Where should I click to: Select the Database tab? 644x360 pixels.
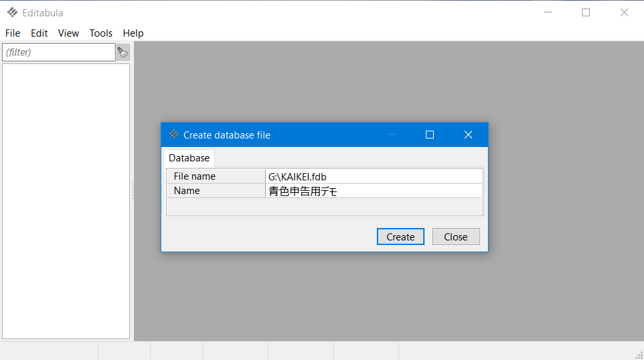[189, 158]
